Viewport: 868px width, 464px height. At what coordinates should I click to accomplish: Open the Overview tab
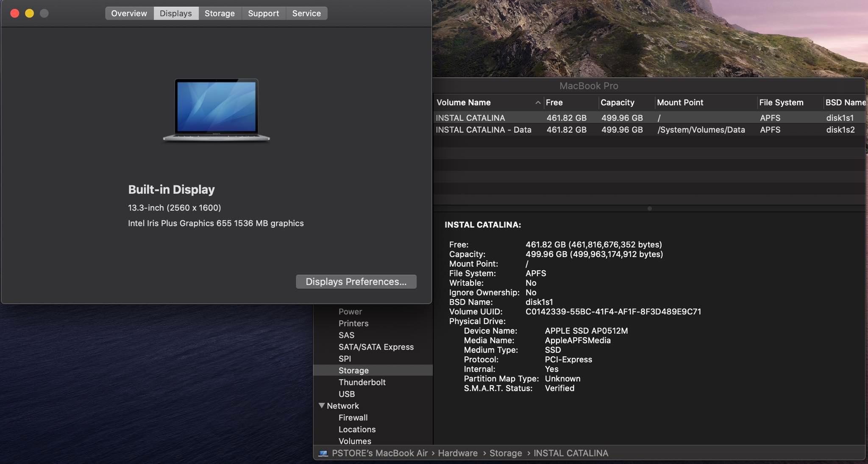[x=129, y=13]
